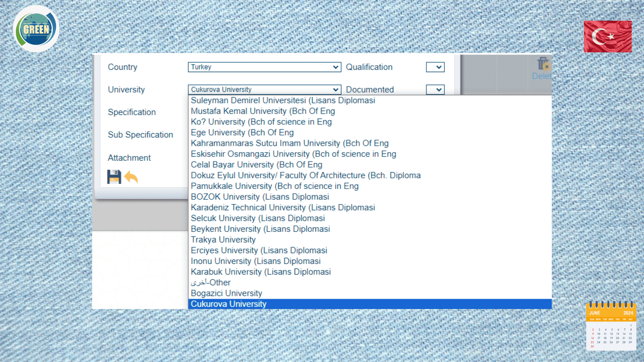
Task: Open the Country dropdown showing Turkey
Action: (x=264, y=67)
